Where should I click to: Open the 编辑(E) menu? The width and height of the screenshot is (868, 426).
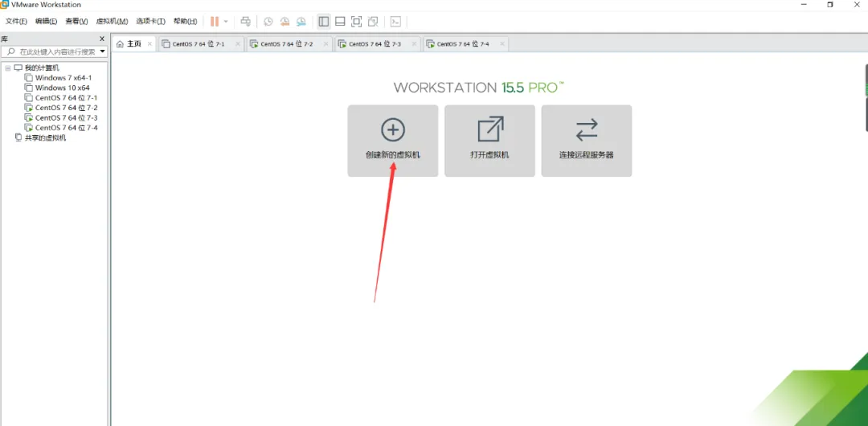coord(46,22)
